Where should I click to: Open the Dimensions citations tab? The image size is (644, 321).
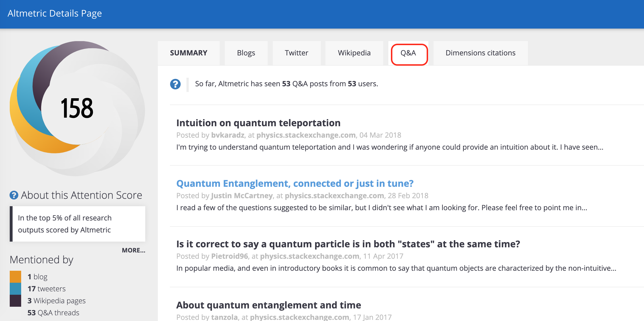(x=480, y=53)
